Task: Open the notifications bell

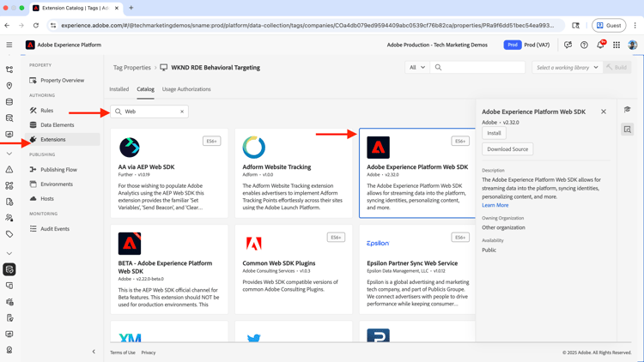Action: pyautogui.click(x=600, y=45)
